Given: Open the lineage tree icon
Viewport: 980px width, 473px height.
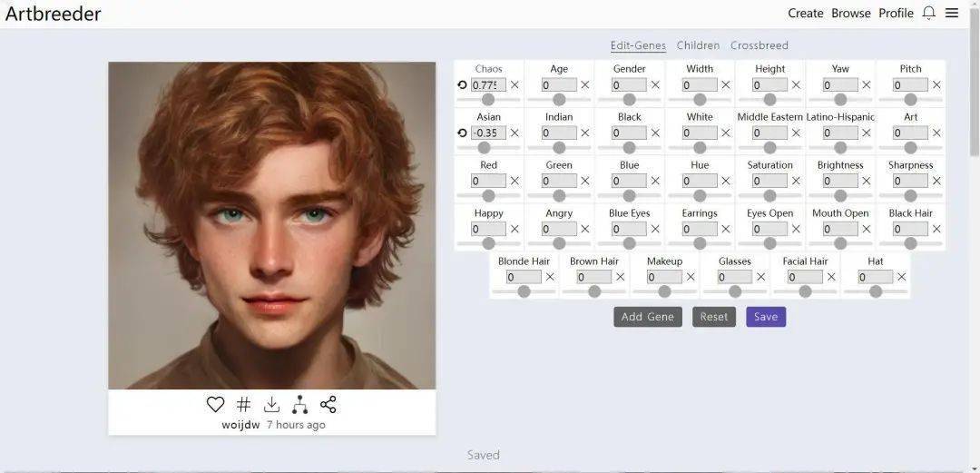Looking at the screenshot, I should pos(300,405).
